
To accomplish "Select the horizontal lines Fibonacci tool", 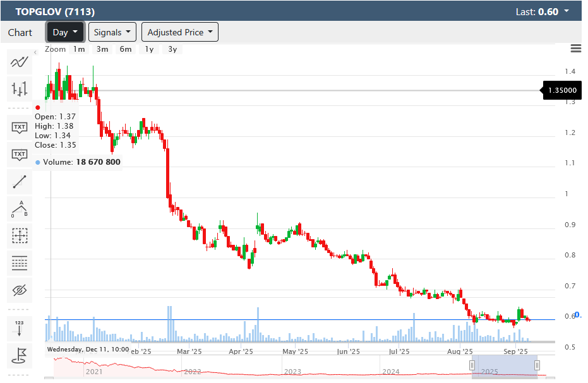I will tap(20, 263).
